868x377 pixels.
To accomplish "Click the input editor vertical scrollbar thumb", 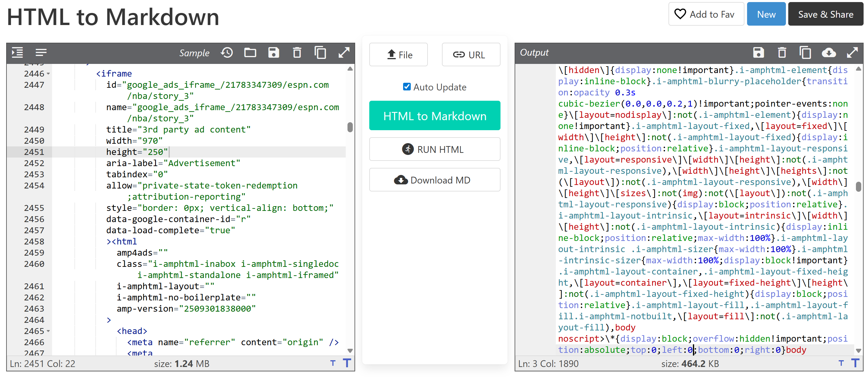I will point(350,127).
